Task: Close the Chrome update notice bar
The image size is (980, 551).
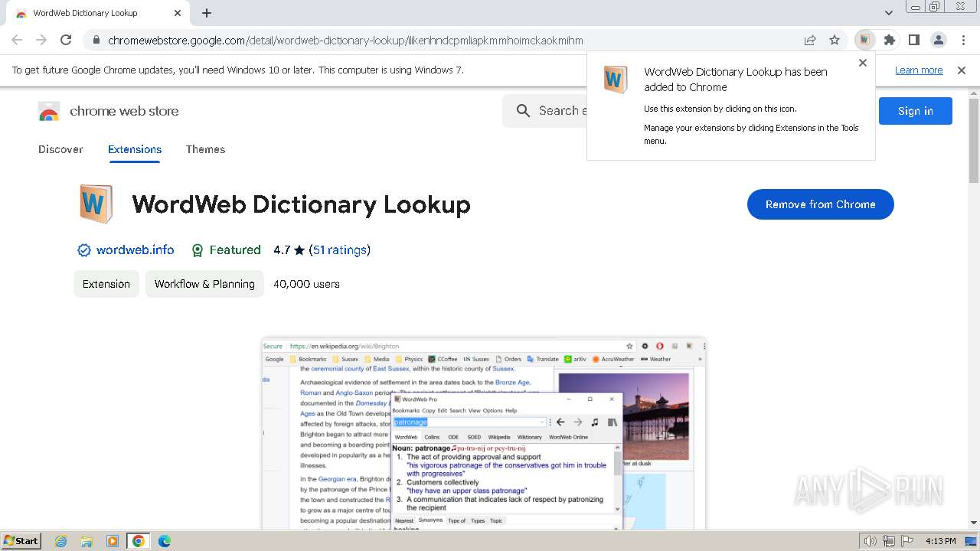Action: pyautogui.click(x=962, y=70)
